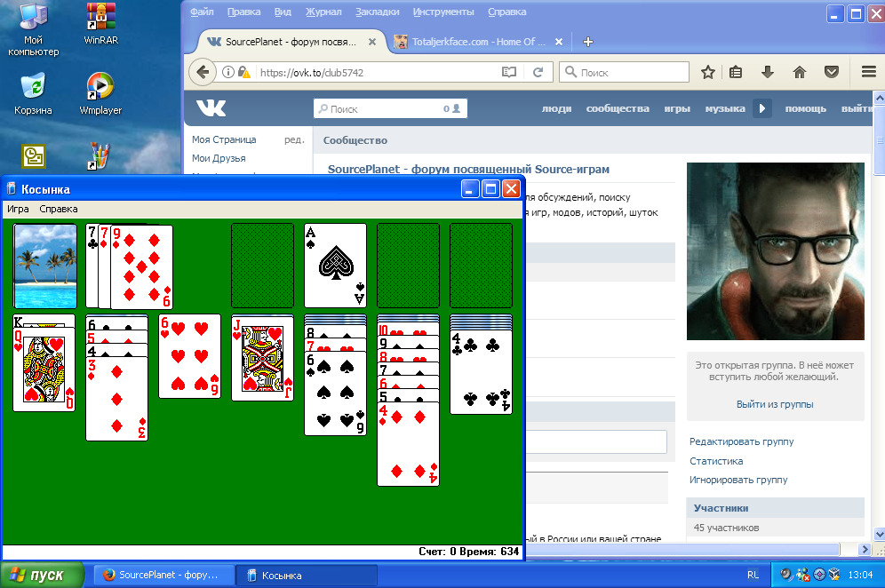Open the WinRAR desktop shortcut
Viewport: 885px width, 588px height.
pyautogui.click(x=101, y=18)
